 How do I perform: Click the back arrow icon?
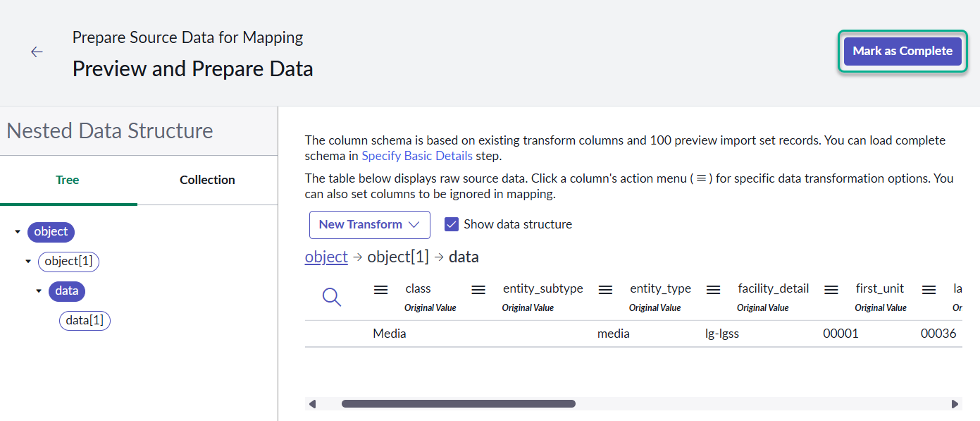(37, 51)
